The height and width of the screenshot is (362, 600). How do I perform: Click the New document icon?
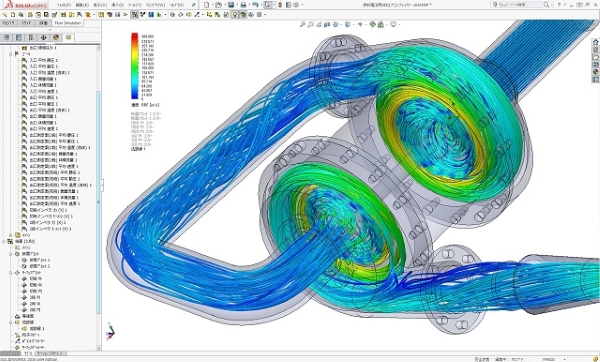[207, 5]
